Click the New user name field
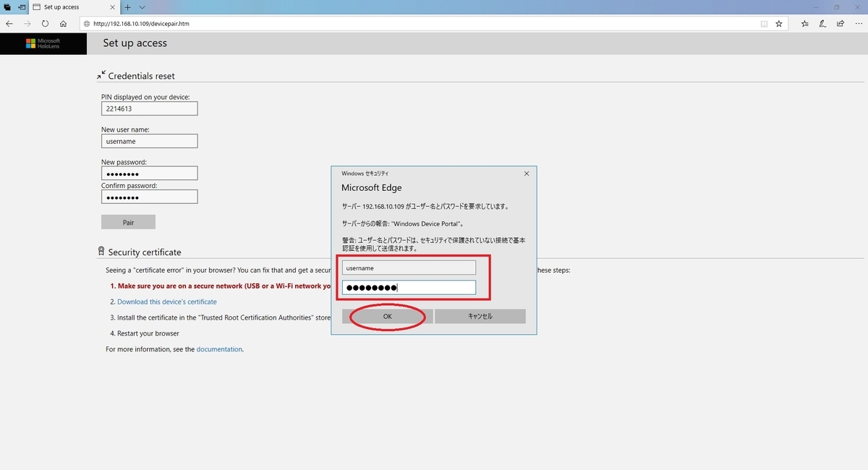Screen dimensions: 868x470 (150, 141)
